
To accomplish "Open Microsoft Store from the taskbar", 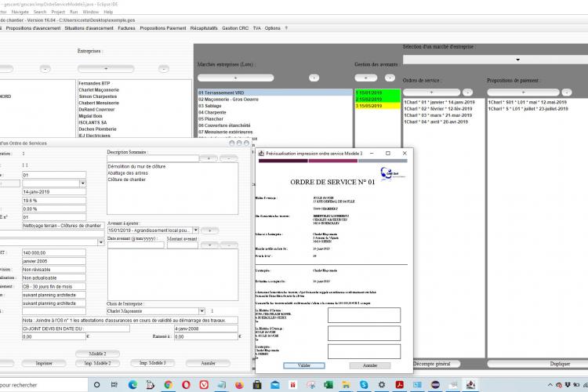I will point(257,384).
